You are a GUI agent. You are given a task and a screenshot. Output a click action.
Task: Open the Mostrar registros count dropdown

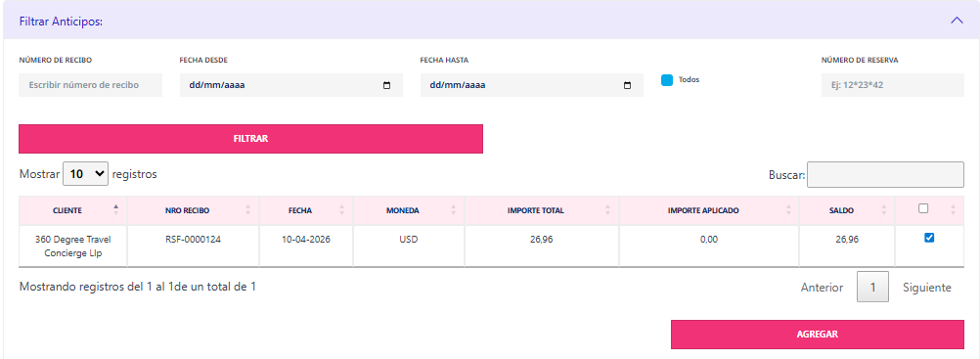click(x=86, y=174)
